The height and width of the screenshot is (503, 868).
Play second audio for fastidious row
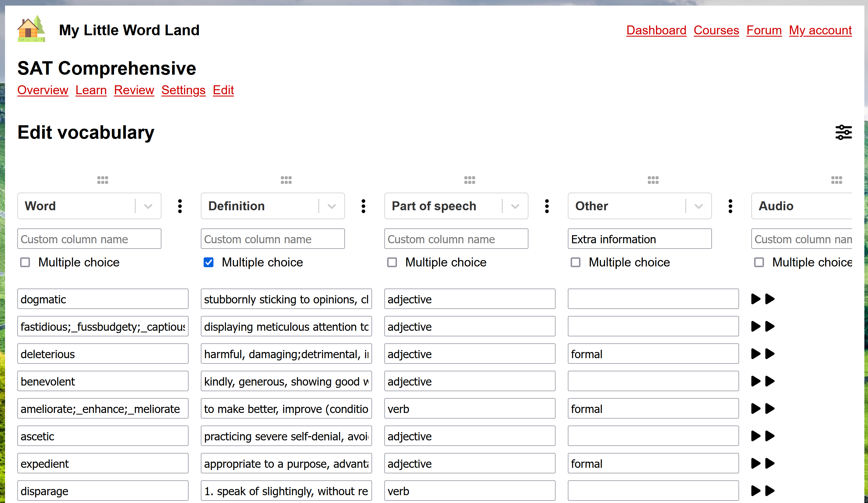[x=770, y=326]
